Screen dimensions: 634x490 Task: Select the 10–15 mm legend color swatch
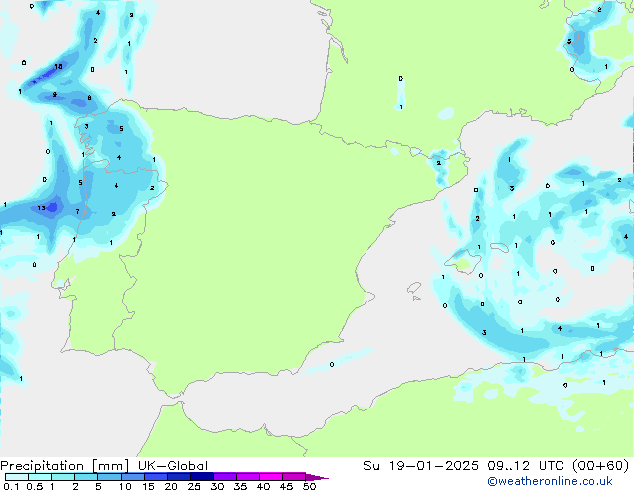132,477
